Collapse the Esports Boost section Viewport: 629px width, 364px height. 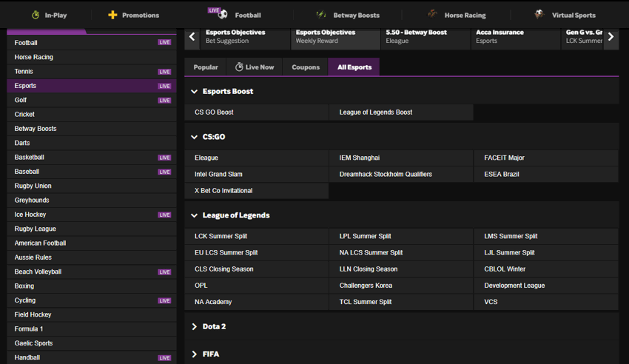(x=194, y=92)
